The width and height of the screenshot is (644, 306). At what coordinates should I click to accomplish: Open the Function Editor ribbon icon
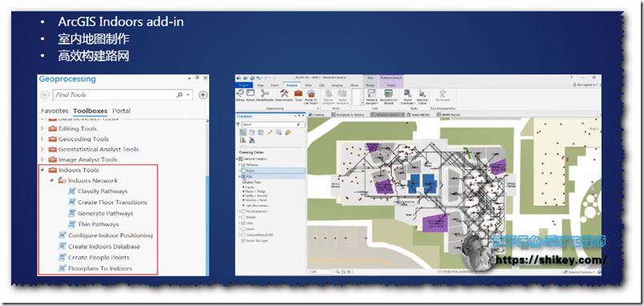(422, 96)
